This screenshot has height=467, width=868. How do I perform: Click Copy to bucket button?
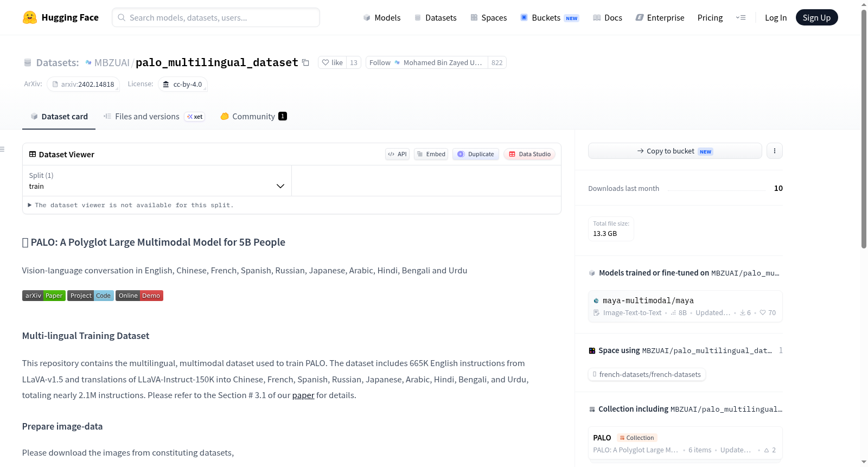(x=675, y=151)
